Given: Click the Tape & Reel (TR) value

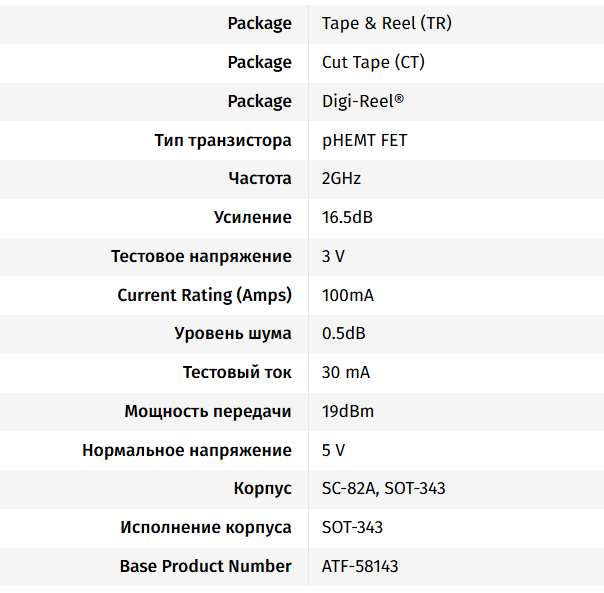Looking at the screenshot, I should 386,23.
